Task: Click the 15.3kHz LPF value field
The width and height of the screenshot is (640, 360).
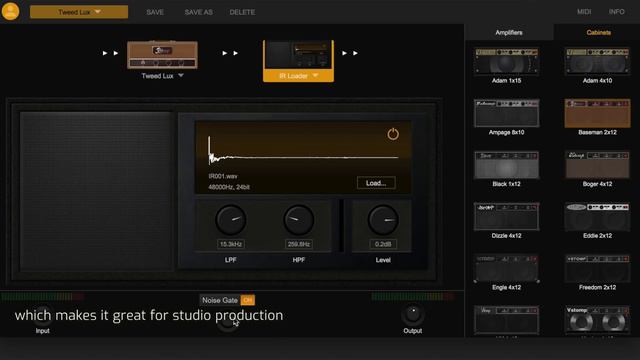Action: click(x=231, y=244)
